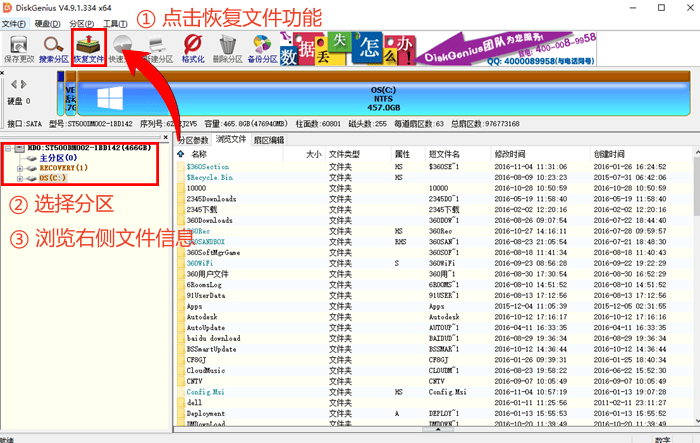
Task: Go to previous disk with left arrow
Action: (x=14, y=84)
